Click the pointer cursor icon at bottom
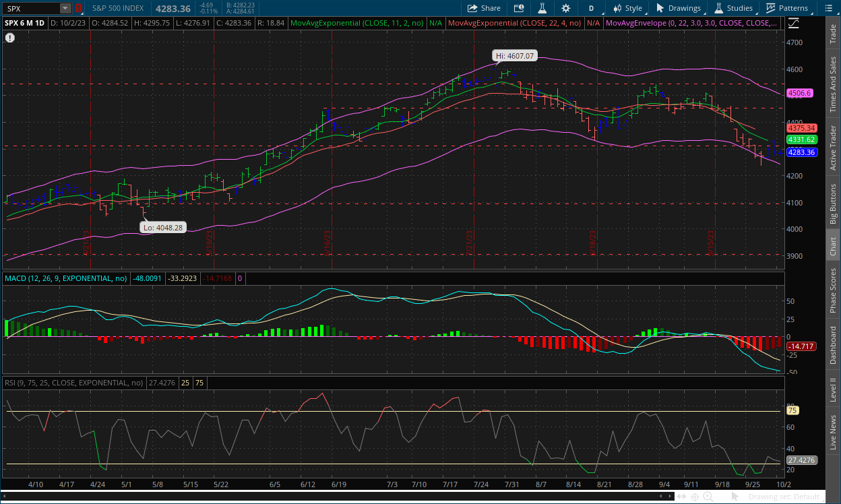Viewport: 841px width, 504px height. click(736, 497)
